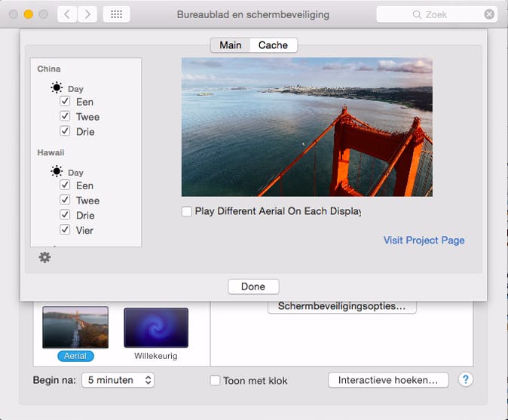Enable Play Different Aerial On Each Display
The width and height of the screenshot is (508, 420).
click(187, 212)
